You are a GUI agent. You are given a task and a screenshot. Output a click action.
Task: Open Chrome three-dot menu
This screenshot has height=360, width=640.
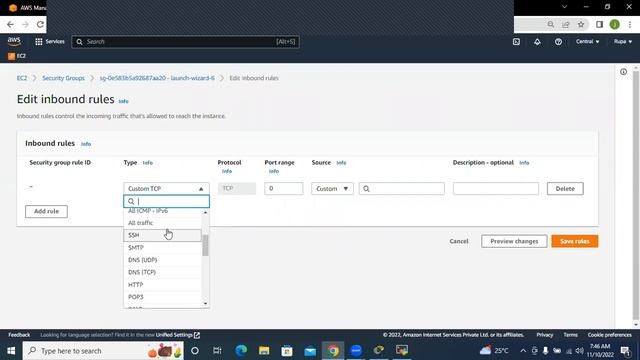coord(630,24)
